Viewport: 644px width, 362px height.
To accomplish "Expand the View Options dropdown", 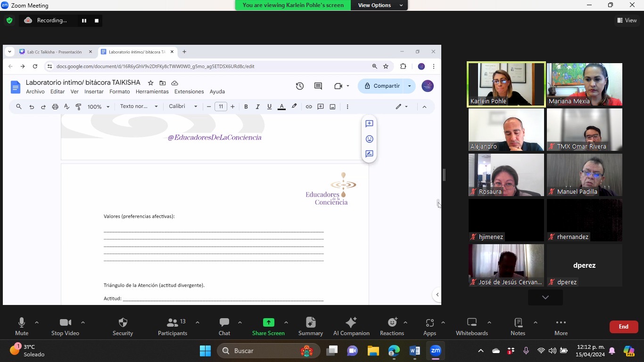I will 379,5.
